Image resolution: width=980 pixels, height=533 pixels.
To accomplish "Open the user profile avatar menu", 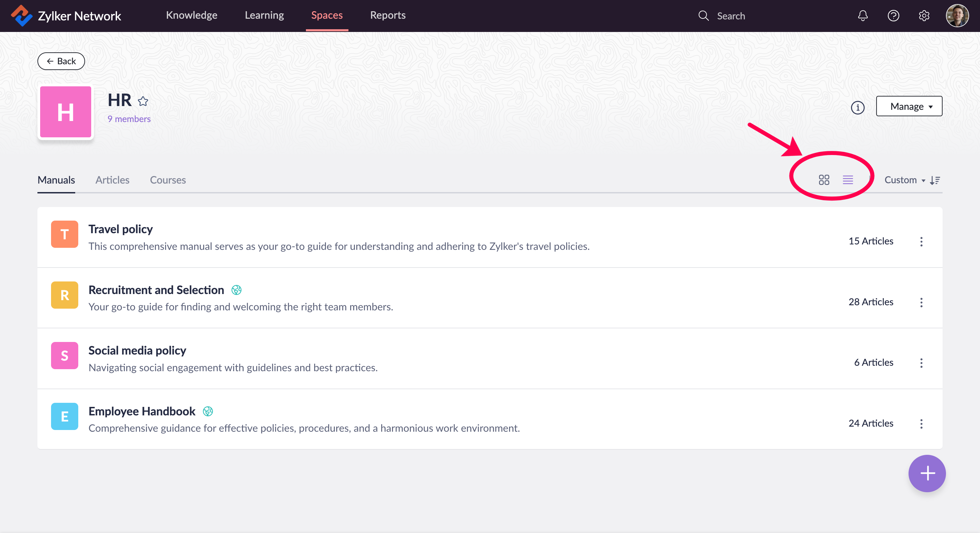I will [957, 16].
